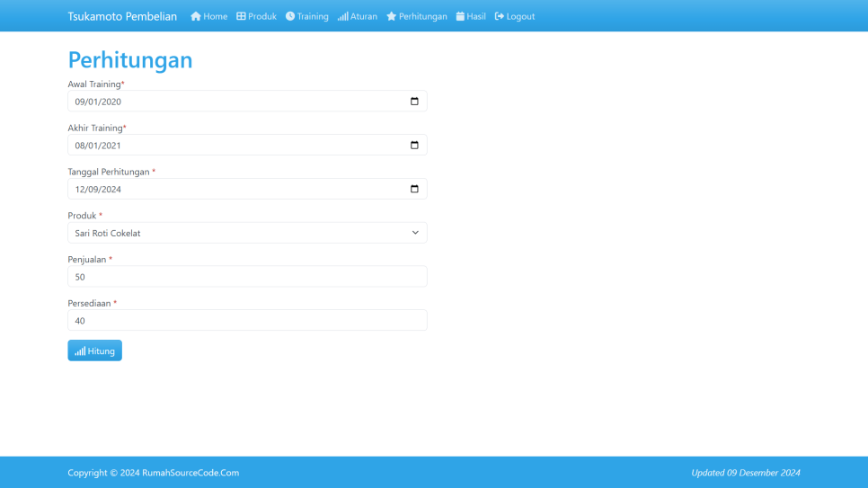Click the Training clock icon
This screenshot has height=488, width=868.
[x=290, y=16]
